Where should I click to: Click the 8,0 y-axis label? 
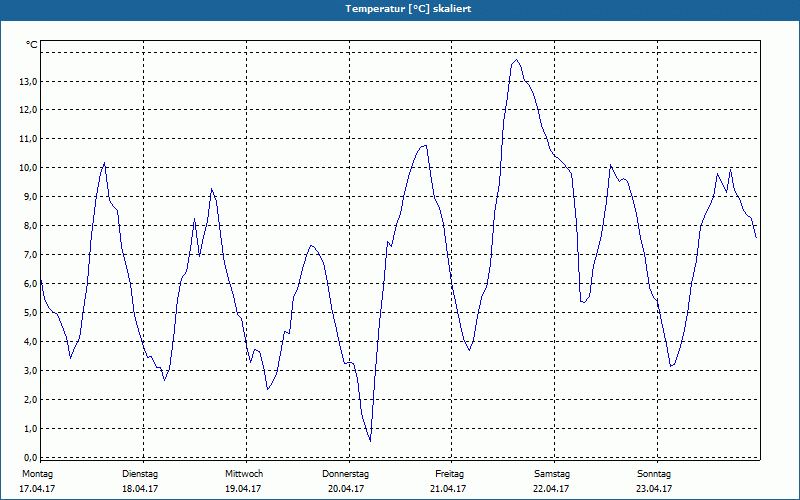[x=30, y=226]
